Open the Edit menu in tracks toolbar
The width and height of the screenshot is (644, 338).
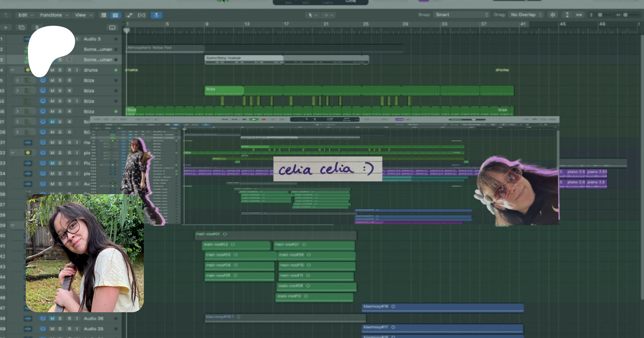(x=25, y=15)
